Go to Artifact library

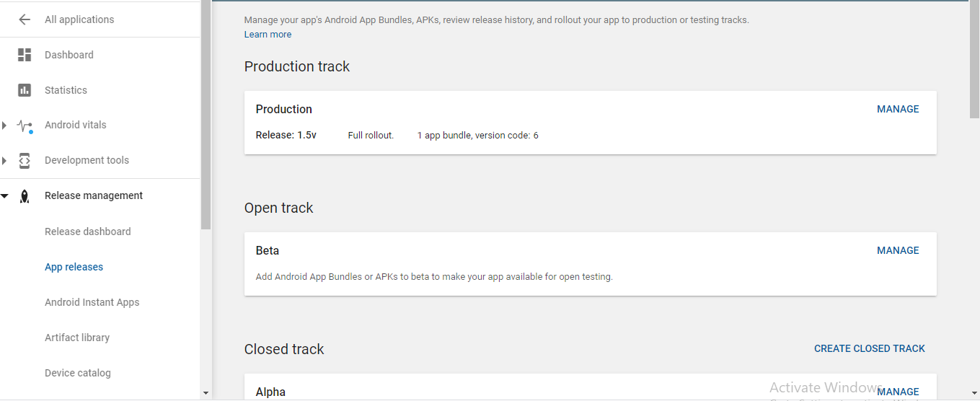click(x=77, y=338)
